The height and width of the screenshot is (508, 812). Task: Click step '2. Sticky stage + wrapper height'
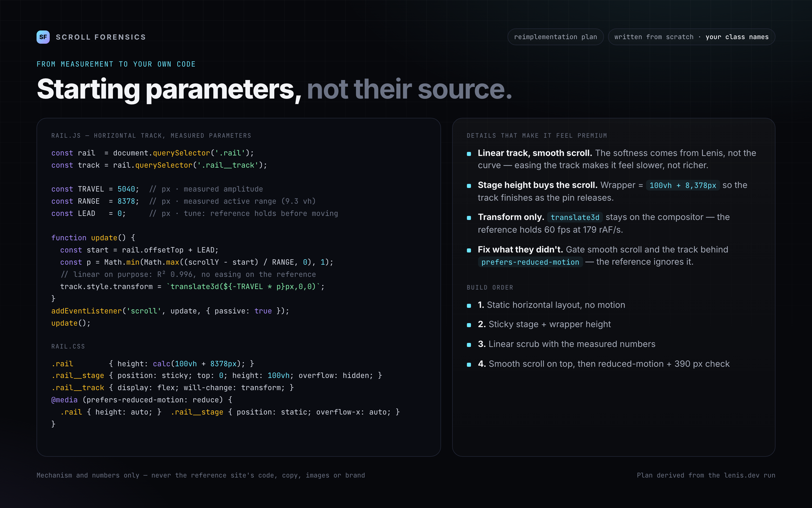(x=544, y=325)
